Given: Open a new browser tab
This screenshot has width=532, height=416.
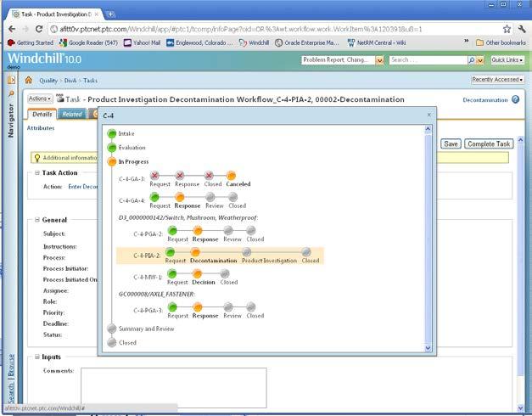Looking at the screenshot, I should point(110,14).
